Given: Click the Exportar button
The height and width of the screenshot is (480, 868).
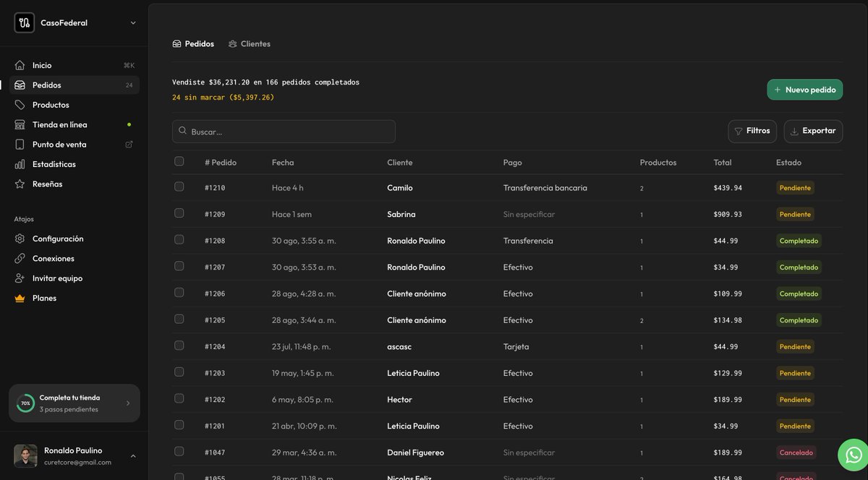Looking at the screenshot, I should [x=813, y=131].
